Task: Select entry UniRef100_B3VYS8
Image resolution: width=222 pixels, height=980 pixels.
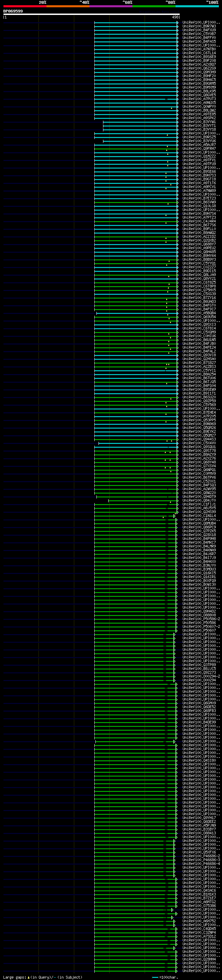Action: 199,129
